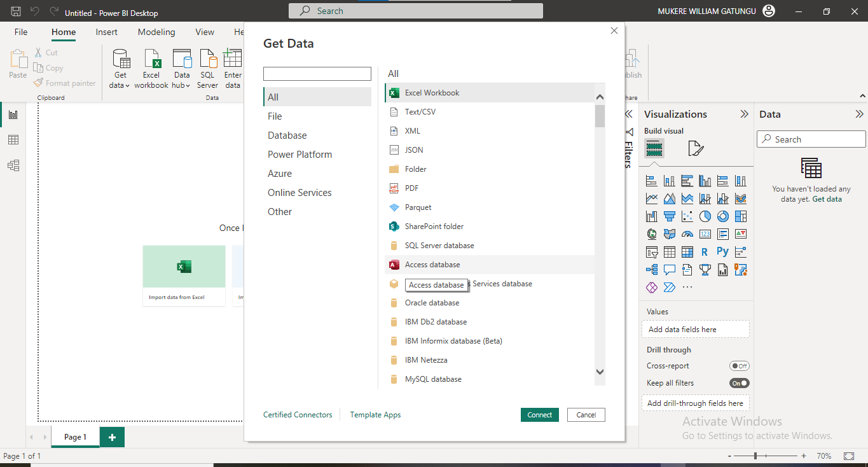Open the Template Apps link

(x=375, y=415)
